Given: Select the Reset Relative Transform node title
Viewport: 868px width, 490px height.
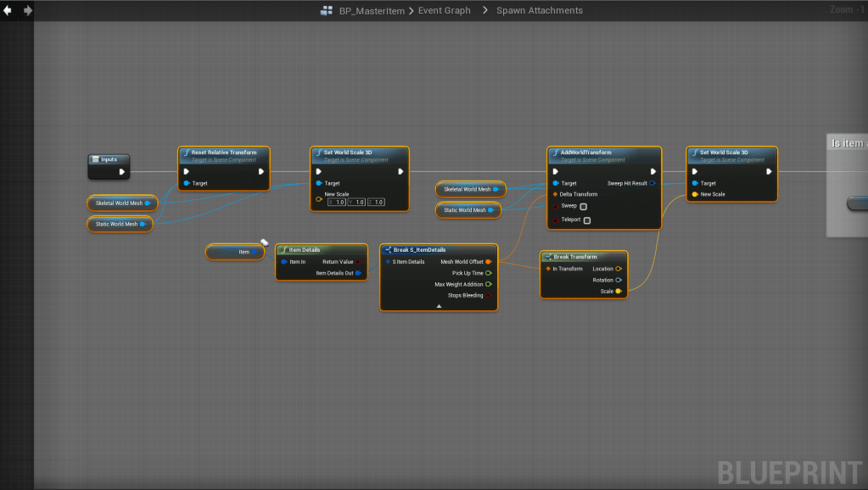Looking at the screenshot, I should coord(224,153).
